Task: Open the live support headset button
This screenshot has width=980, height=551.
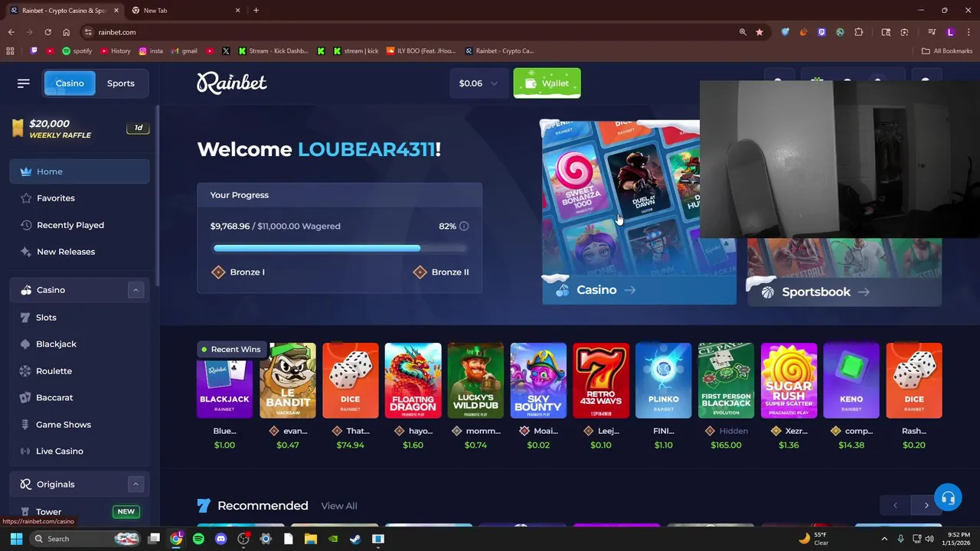Action: point(948,498)
